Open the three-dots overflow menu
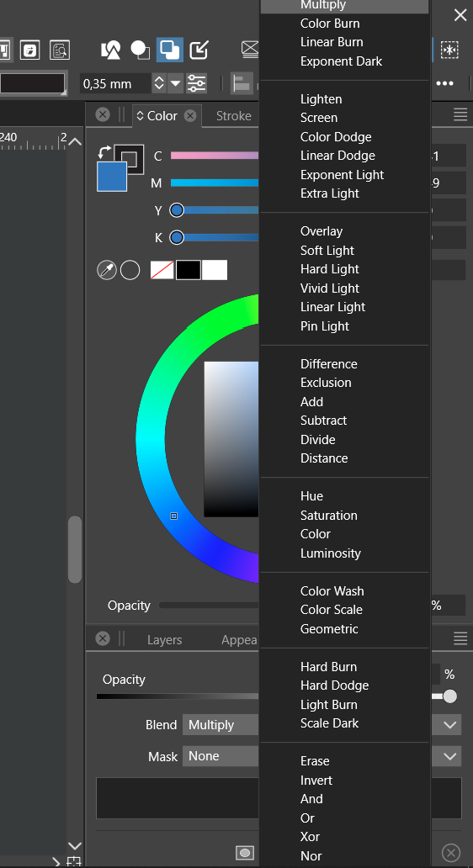Viewport: 473px width, 868px height. click(x=444, y=83)
